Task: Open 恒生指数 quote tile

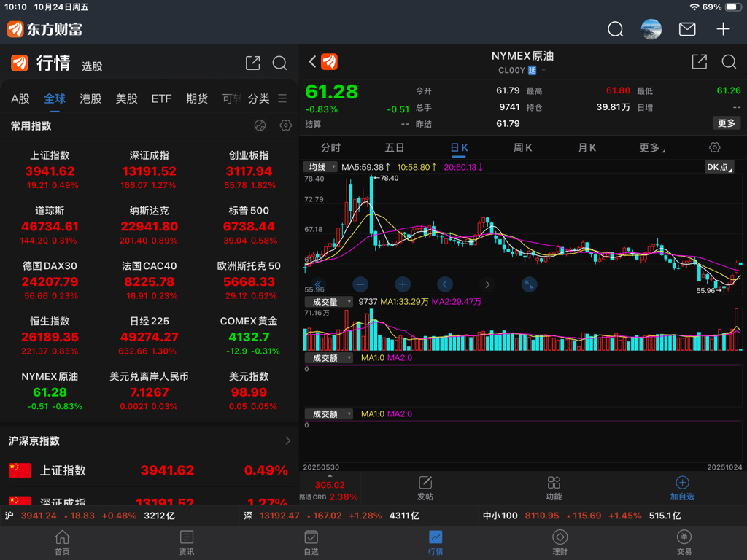Action: pos(50,335)
